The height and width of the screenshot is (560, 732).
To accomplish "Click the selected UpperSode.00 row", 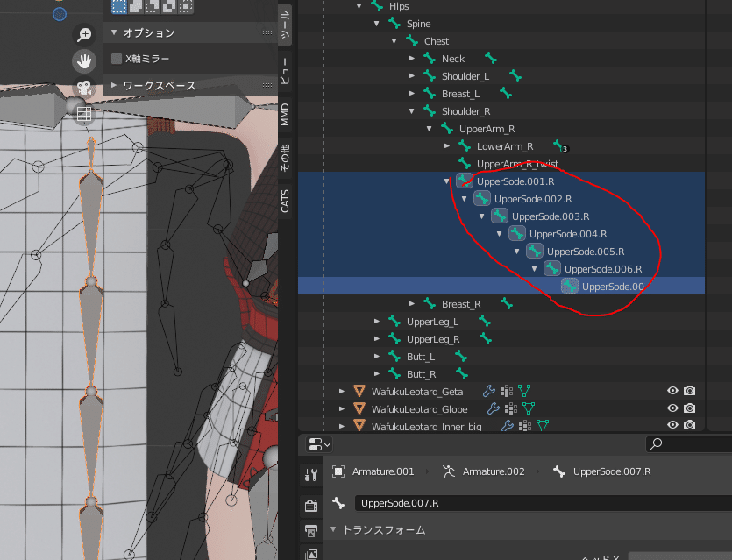I will point(501,286).
